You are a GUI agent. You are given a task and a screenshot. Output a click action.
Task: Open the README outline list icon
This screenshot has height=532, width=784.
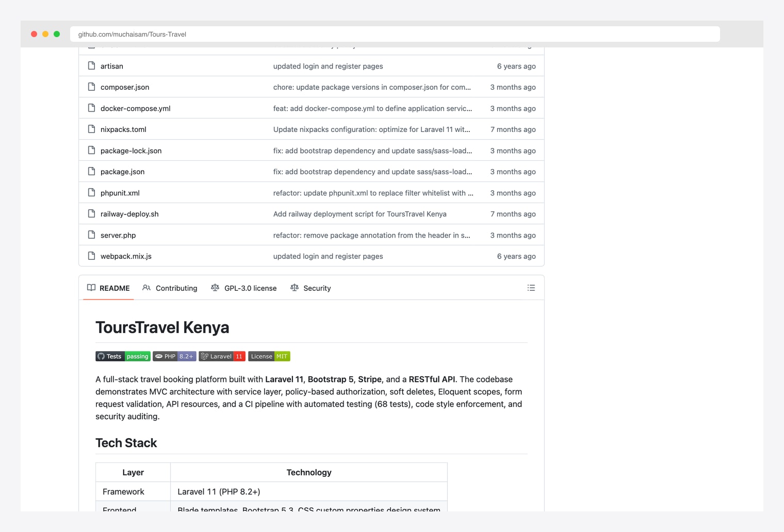[531, 288]
